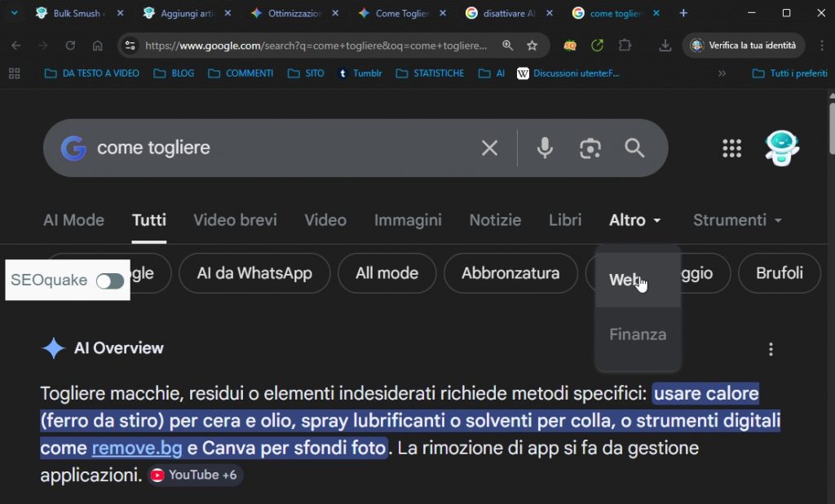
Task: Open the AI bookmark folder
Action: 492,73
